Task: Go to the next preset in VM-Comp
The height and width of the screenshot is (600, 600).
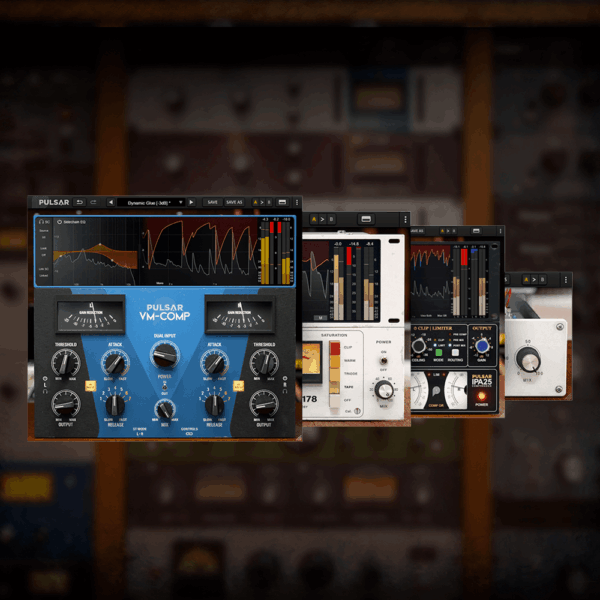Action: point(191,202)
